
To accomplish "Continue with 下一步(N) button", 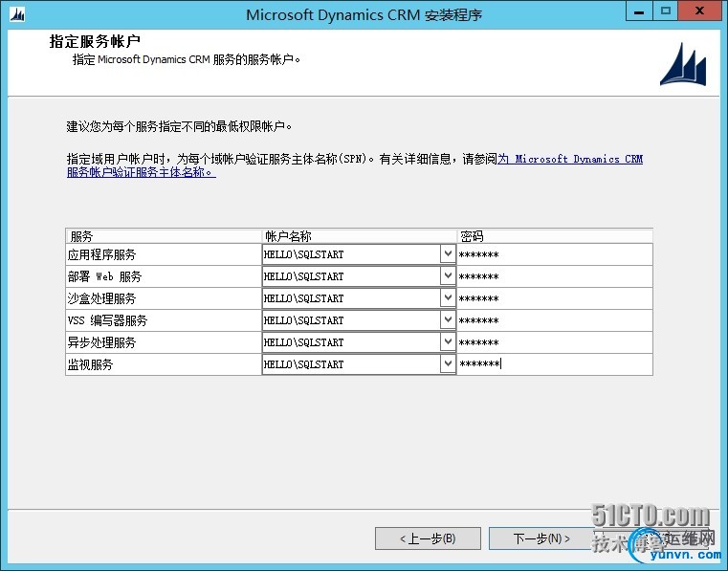I will pyautogui.click(x=541, y=538).
